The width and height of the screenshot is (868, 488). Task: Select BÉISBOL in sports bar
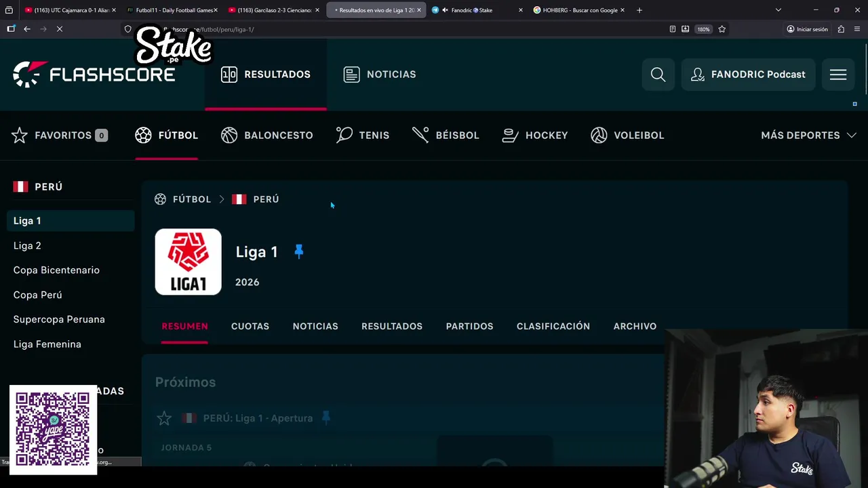point(446,136)
